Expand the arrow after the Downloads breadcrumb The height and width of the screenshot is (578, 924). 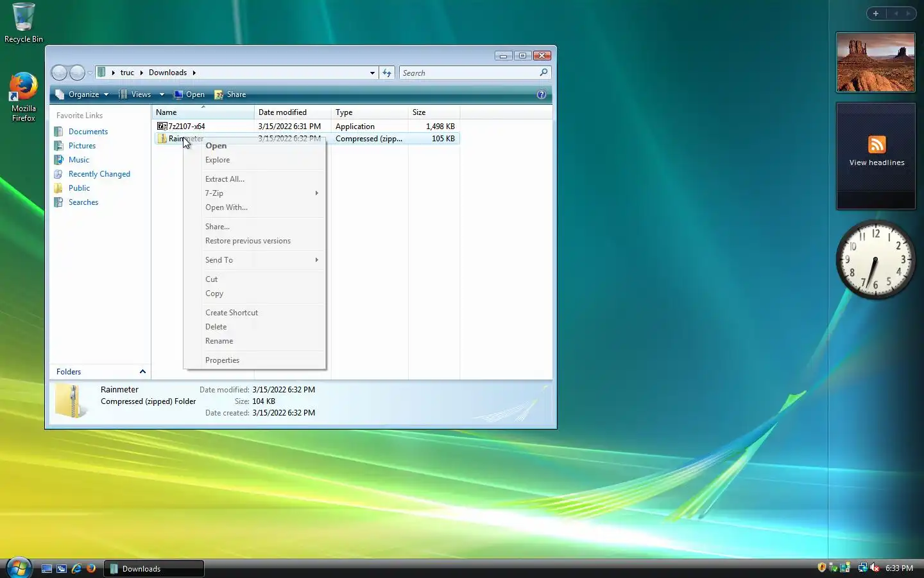point(194,73)
